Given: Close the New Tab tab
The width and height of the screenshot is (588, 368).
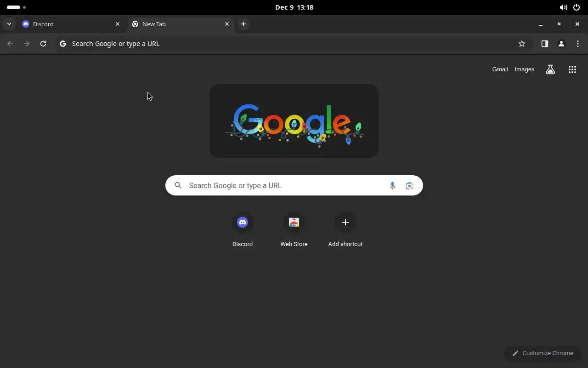Looking at the screenshot, I should (227, 24).
